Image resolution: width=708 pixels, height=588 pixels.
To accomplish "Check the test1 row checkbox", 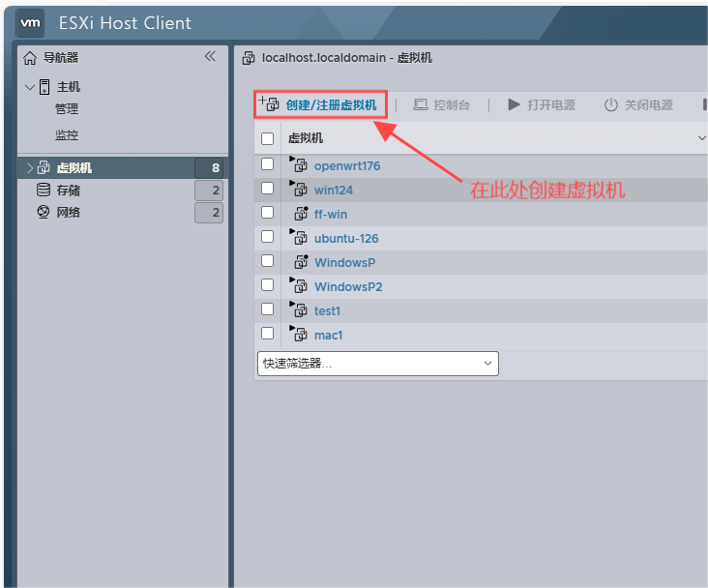I will [x=267, y=309].
